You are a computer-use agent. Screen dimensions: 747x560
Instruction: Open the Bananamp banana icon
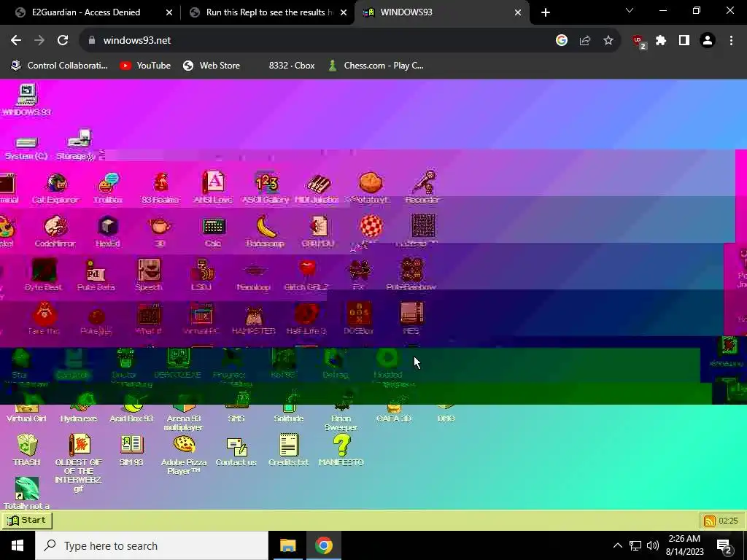(x=266, y=231)
